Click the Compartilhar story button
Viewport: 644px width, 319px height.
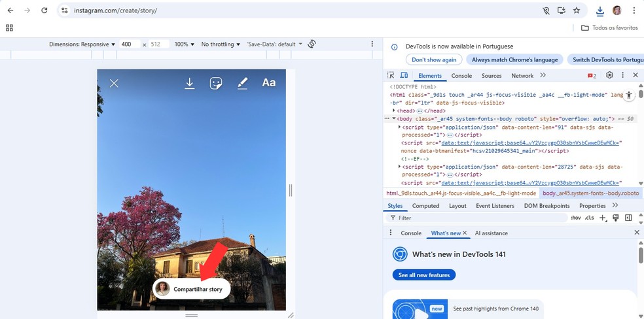pos(191,289)
